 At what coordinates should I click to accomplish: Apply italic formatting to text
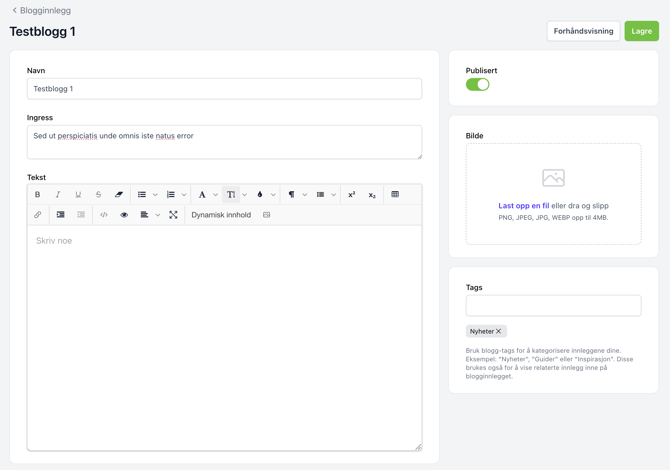[58, 195]
